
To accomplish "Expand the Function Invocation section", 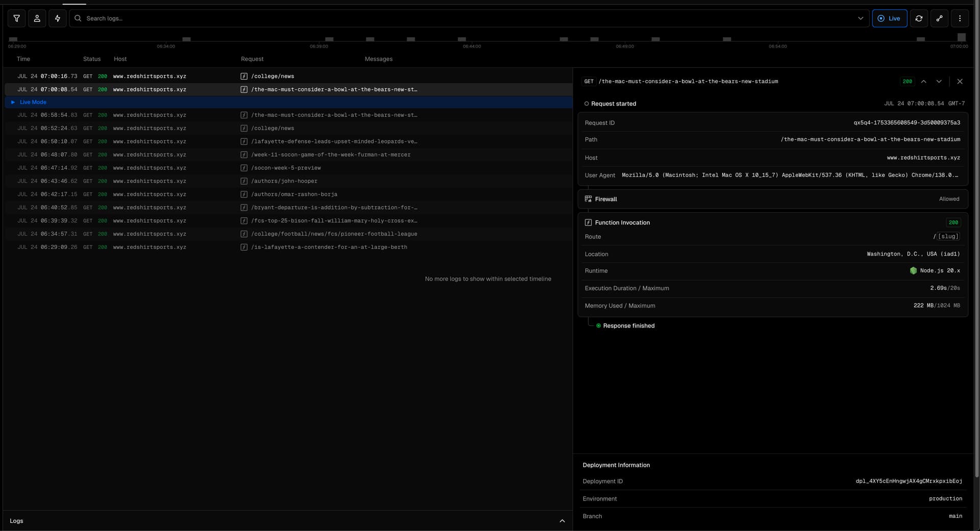I will pyautogui.click(x=773, y=222).
